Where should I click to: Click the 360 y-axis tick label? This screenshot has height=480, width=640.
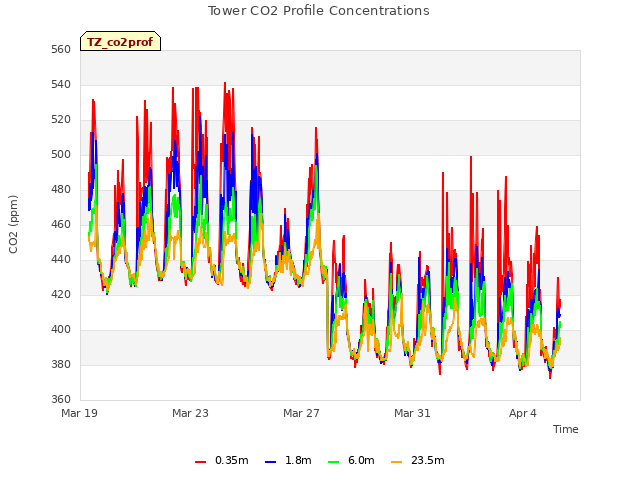coord(61,400)
